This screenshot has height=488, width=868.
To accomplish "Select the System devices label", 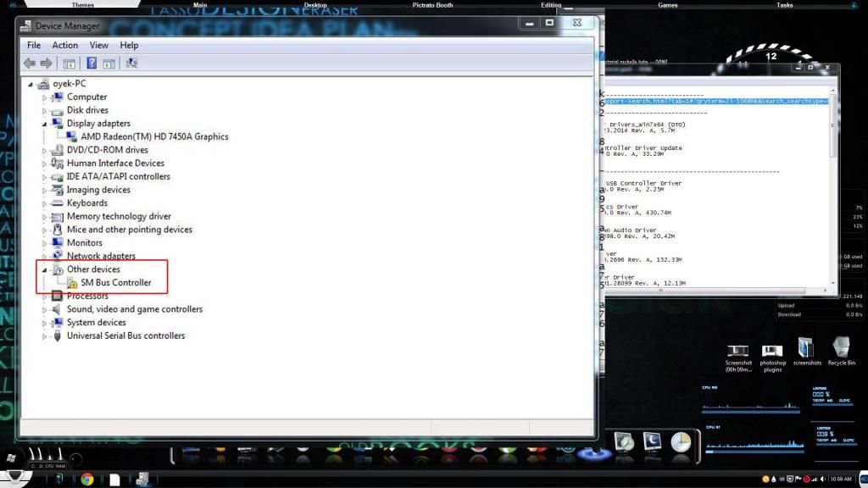I will pos(97,323).
